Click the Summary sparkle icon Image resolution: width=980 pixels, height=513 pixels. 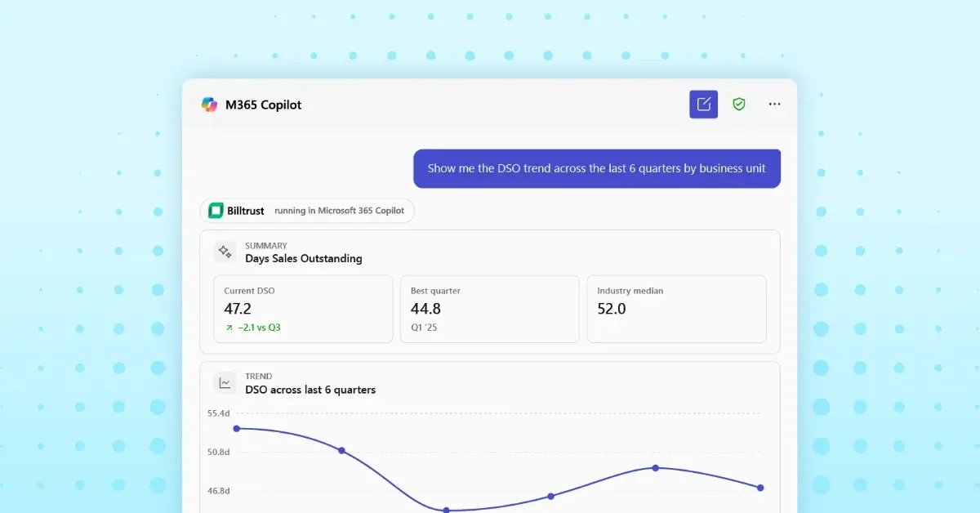[225, 252]
